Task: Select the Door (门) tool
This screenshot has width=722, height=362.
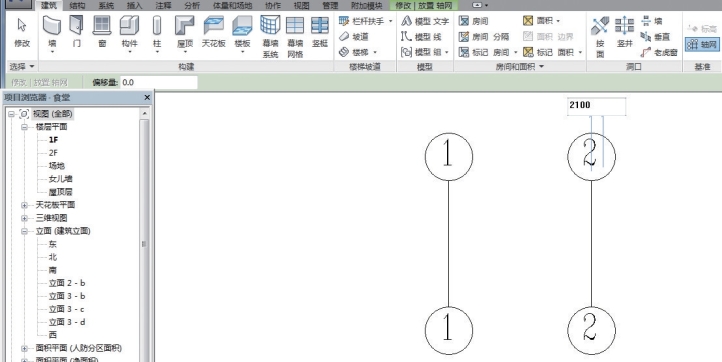Action: (76, 25)
